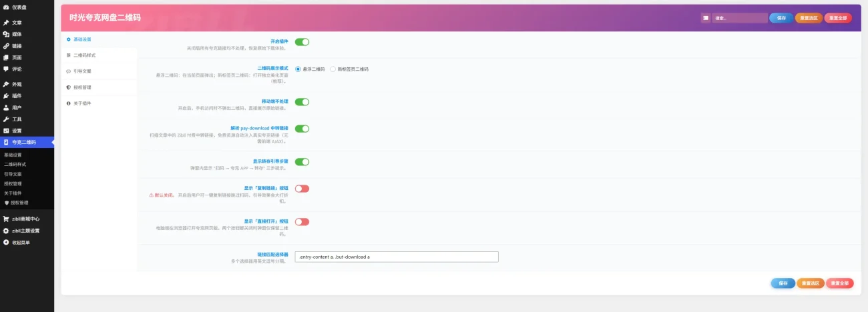
Task: Switch to the 二维码样式 settings tab
Action: pyautogui.click(x=85, y=55)
